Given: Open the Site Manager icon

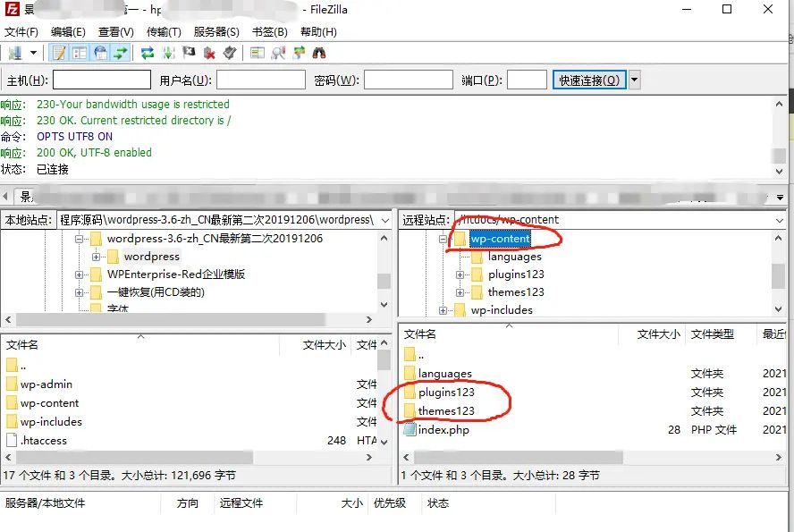Looking at the screenshot, I should click(15, 53).
